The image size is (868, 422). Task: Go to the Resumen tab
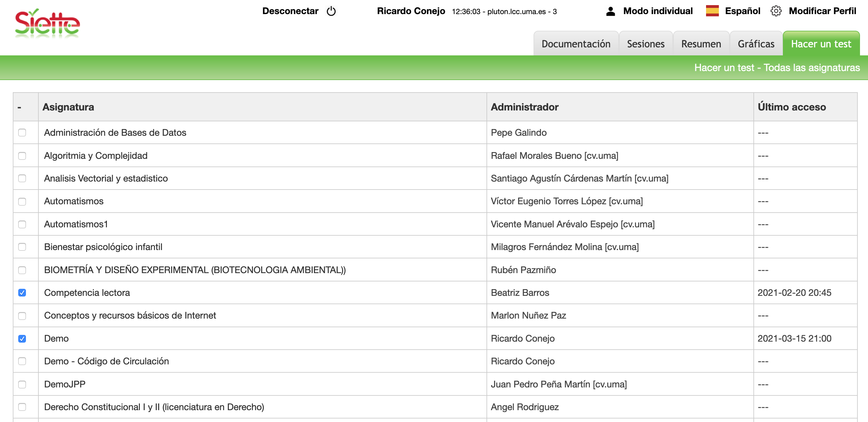coord(701,44)
